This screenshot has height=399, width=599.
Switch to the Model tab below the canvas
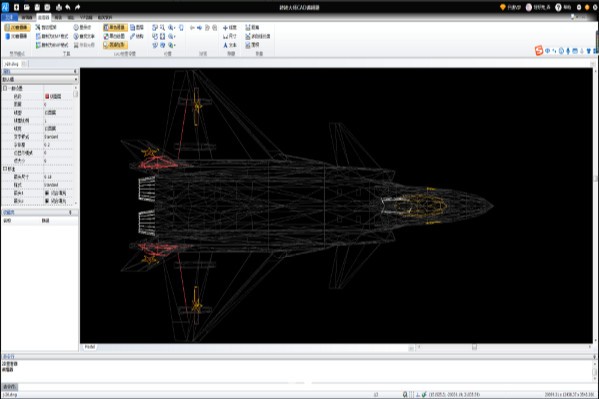pos(90,347)
